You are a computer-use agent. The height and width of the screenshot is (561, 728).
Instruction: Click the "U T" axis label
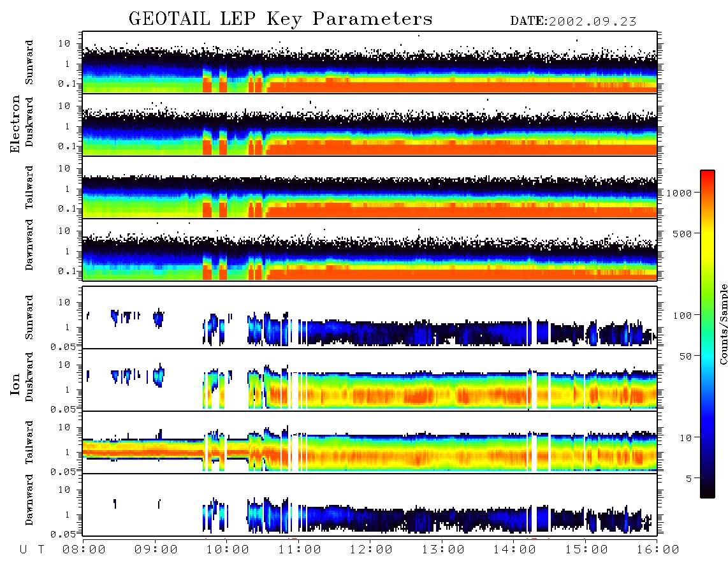pos(32,550)
